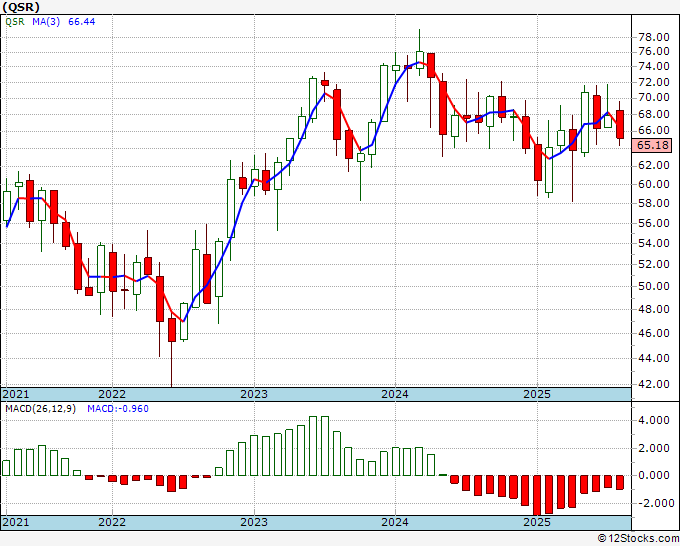Image resolution: width=680 pixels, height=546 pixels.
Task: Click the MA(3) indicator label
Action: (46, 22)
